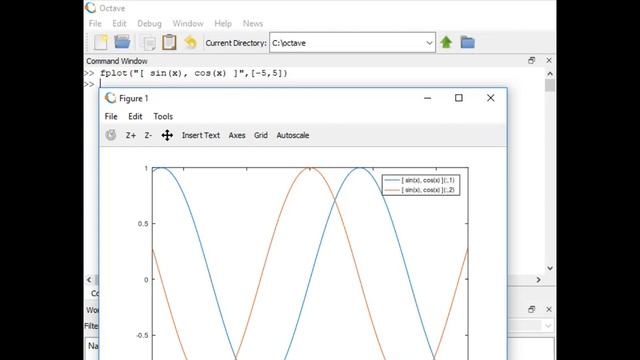Undock the Command Window panel

[x=531, y=60]
